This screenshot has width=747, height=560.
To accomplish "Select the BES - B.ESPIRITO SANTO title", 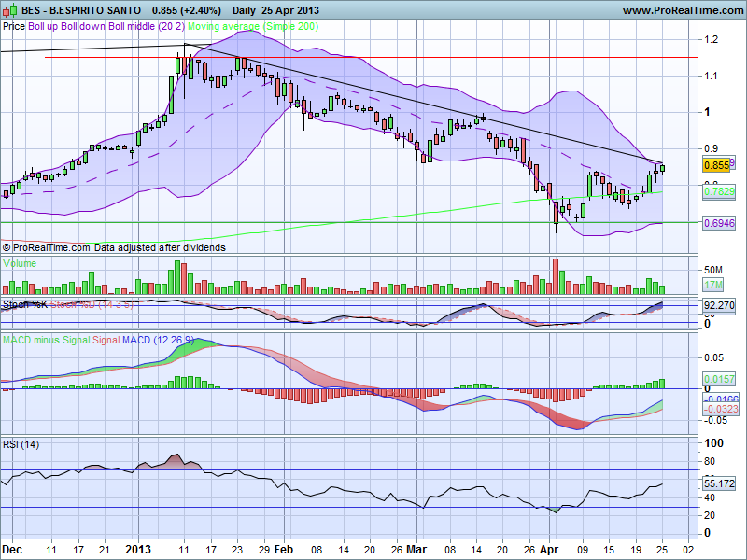I will (x=81, y=10).
